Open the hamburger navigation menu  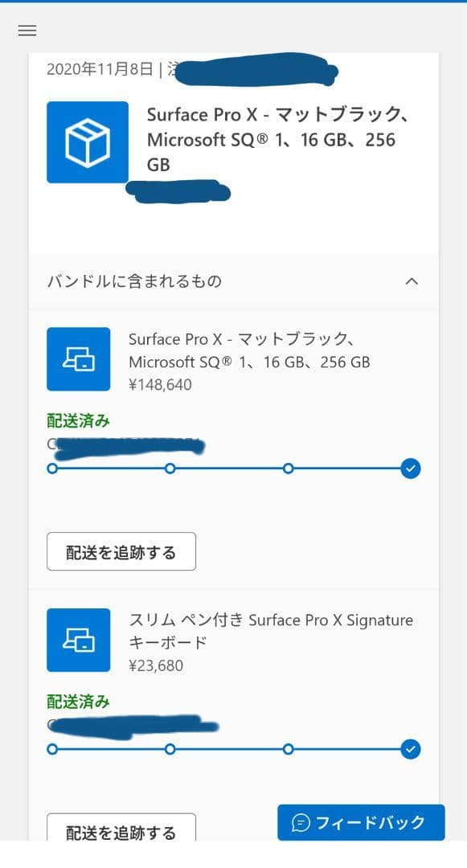pos(27,31)
